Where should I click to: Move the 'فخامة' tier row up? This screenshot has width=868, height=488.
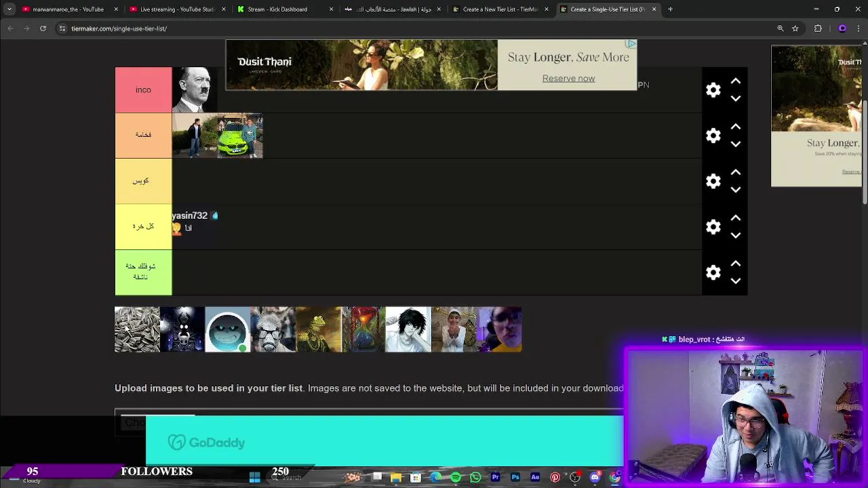click(736, 127)
